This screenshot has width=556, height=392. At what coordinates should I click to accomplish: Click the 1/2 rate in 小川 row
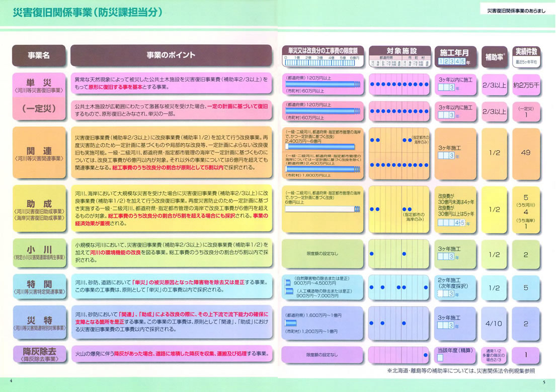coord(494,255)
